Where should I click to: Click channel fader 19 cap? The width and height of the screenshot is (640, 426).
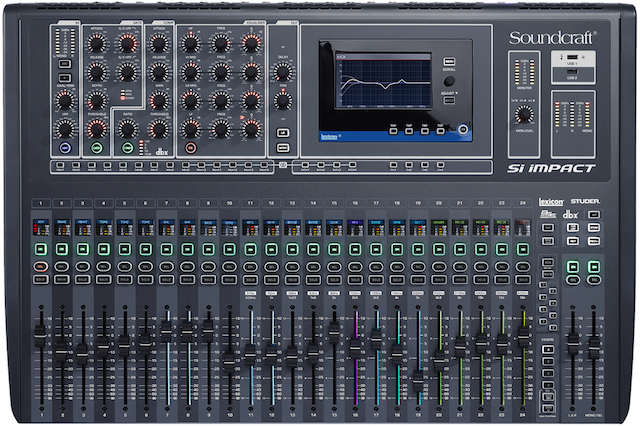click(x=418, y=380)
